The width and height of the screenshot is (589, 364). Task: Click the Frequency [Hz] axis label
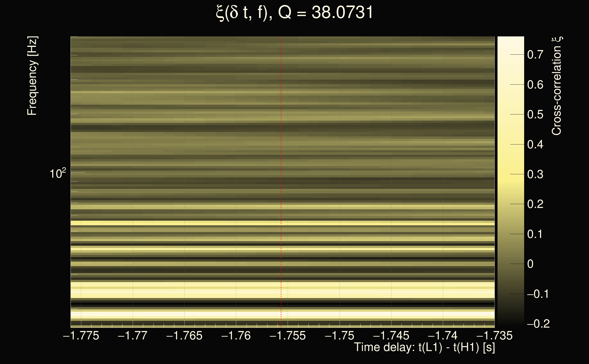[32, 76]
